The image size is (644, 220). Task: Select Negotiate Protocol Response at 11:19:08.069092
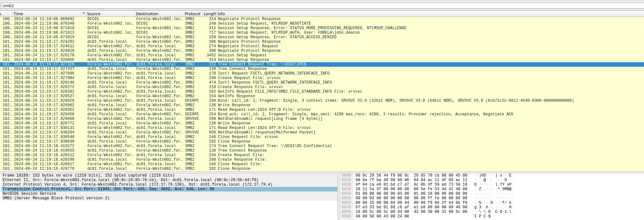(322, 19)
